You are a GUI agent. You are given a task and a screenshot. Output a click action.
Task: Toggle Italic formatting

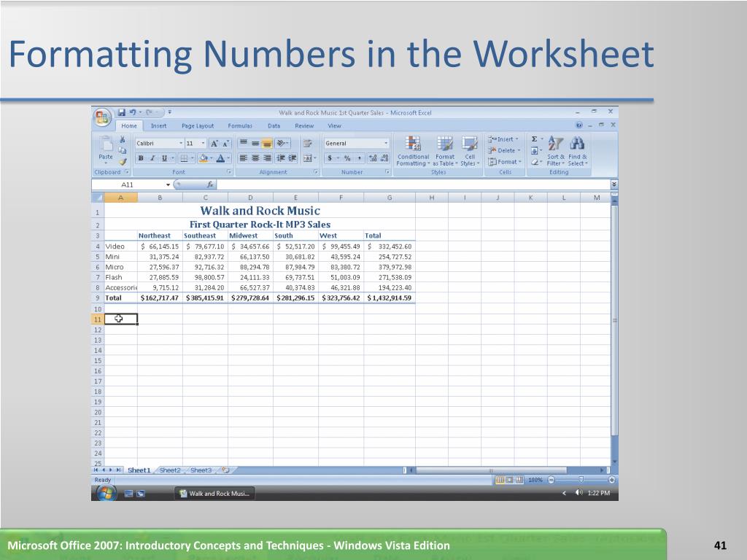[x=152, y=158]
